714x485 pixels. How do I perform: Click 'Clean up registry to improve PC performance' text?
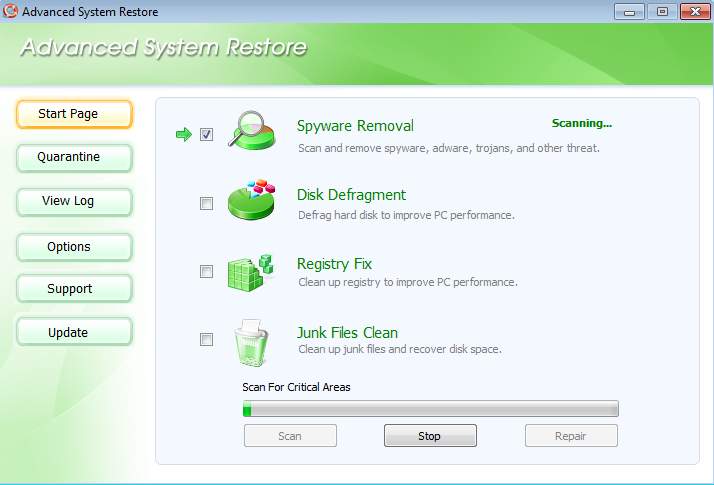click(x=408, y=282)
